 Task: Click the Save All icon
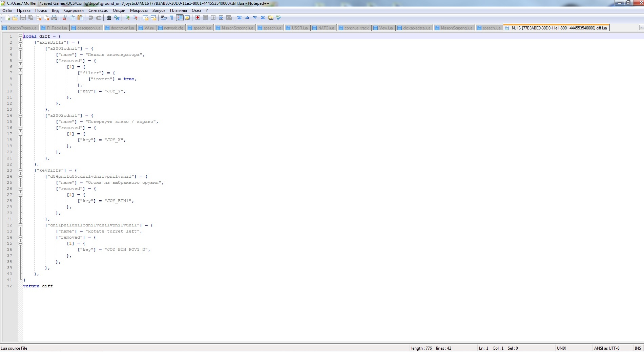coord(31,18)
